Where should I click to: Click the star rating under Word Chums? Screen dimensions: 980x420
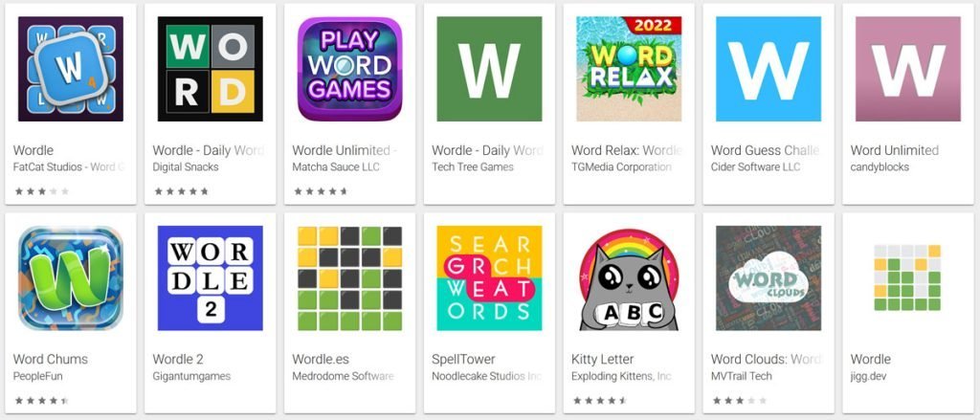pos(41,401)
